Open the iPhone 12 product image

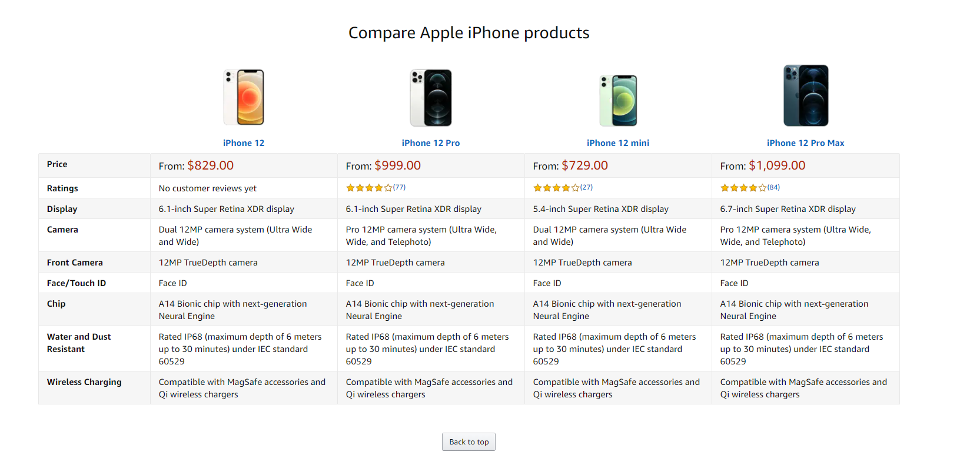(x=244, y=97)
